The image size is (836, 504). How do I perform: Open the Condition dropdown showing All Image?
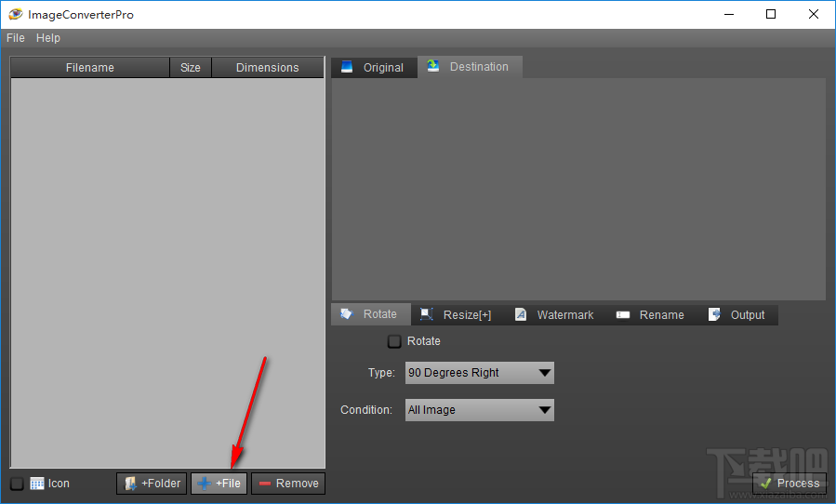click(479, 410)
